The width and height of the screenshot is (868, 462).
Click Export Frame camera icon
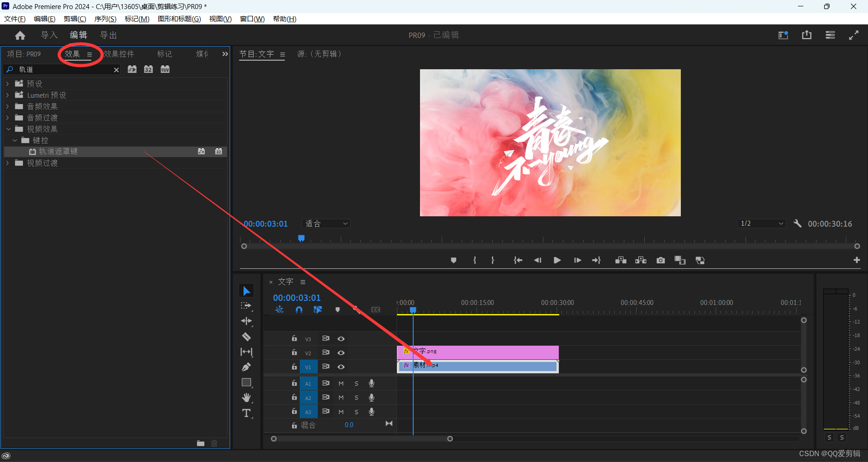pos(660,260)
